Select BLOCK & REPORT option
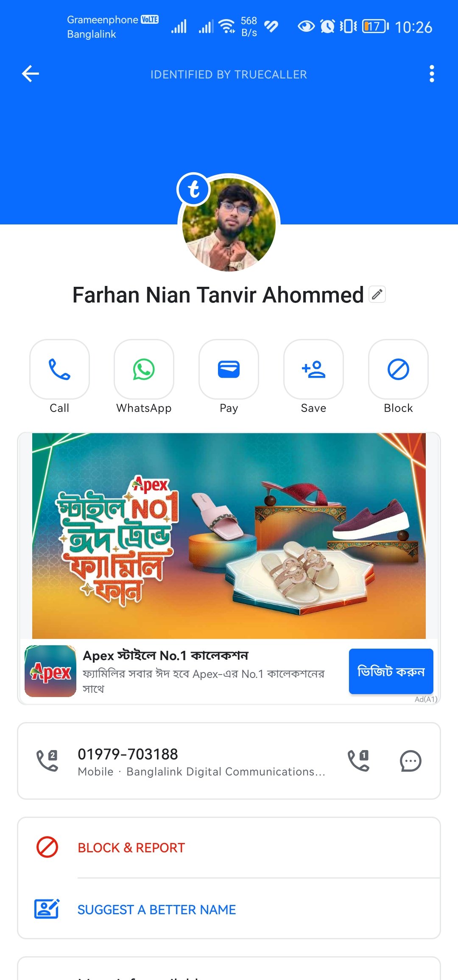The image size is (458, 980). point(229,848)
